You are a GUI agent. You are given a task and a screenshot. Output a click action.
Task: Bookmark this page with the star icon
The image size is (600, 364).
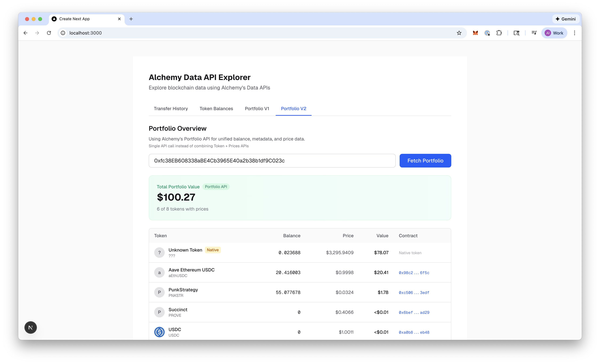(x=459, y=33)
